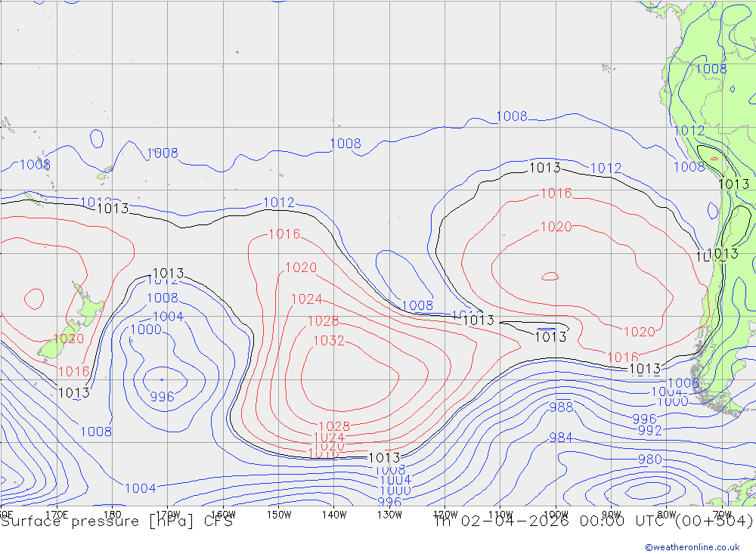Click the 180 longitude axis label
The image size is (756, 554).
(x=112, y=515)
